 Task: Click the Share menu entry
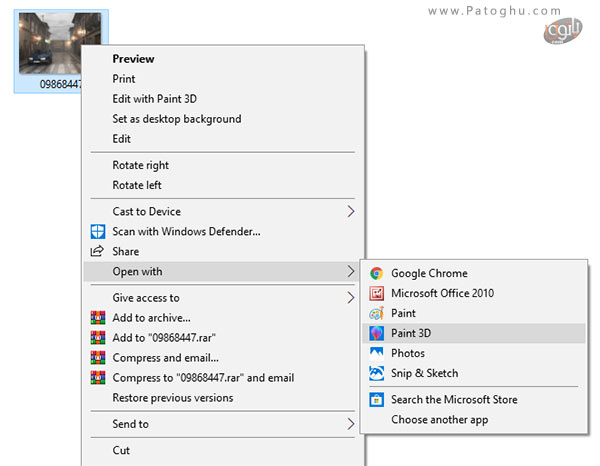223,251
